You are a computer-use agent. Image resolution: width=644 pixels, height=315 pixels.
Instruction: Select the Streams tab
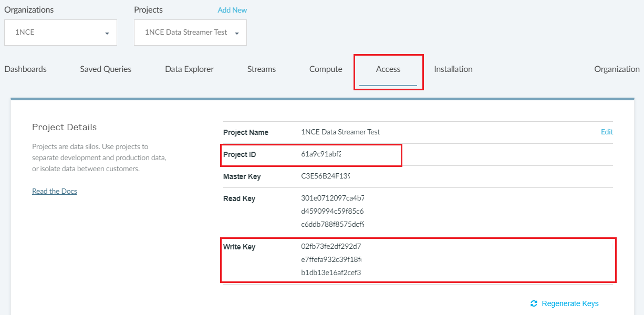click(261, 69)
